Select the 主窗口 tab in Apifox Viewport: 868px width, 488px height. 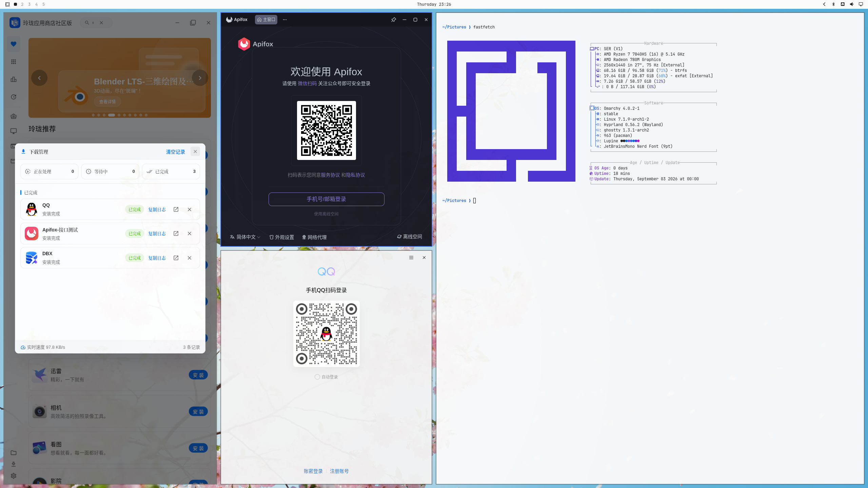click(x=266, y=20)
